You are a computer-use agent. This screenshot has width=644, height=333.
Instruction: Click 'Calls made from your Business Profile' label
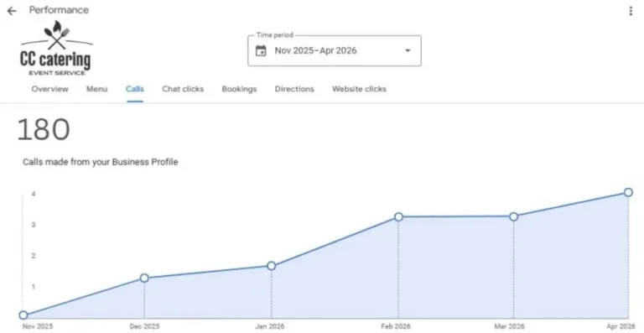101,162
